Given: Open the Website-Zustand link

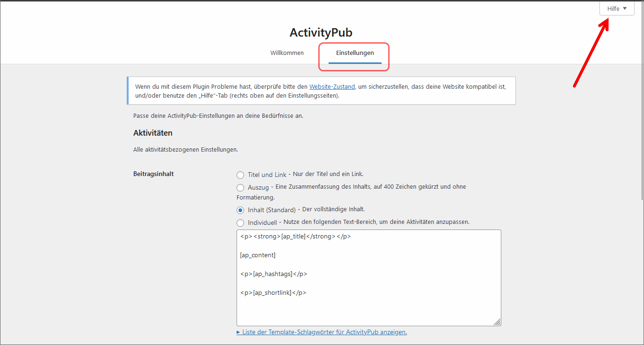Looking at the screenshot, I should click(332, 87).
